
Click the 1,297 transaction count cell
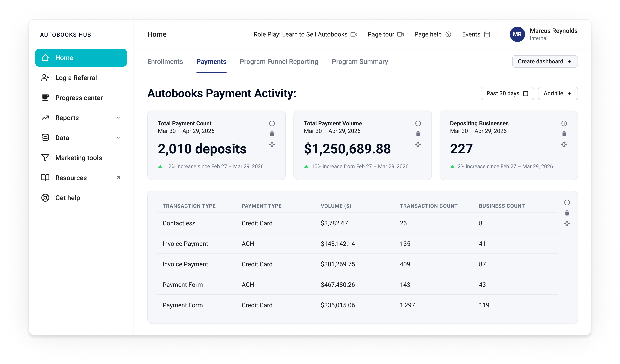click(x=407, y=305)
